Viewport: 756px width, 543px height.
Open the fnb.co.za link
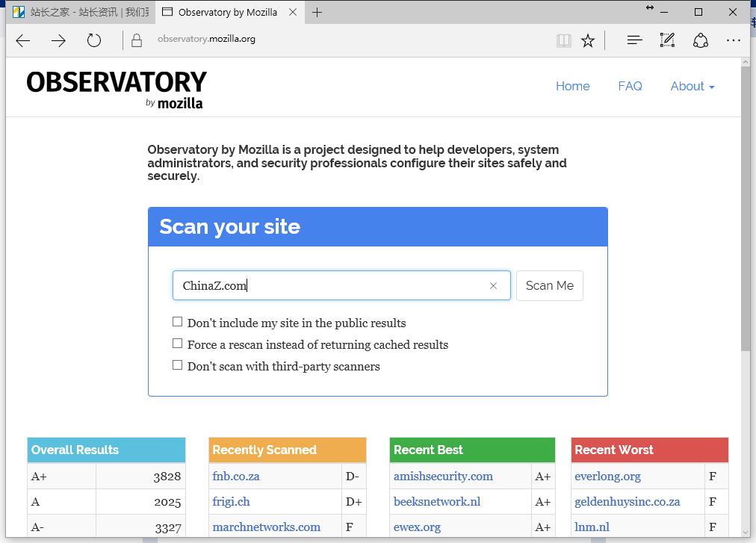click(x=236, y=477)
